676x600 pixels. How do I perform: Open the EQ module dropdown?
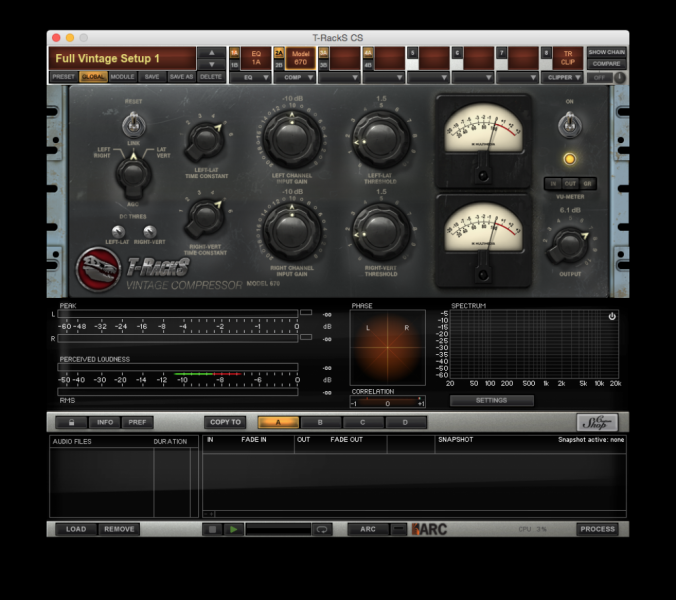point(250,78)
